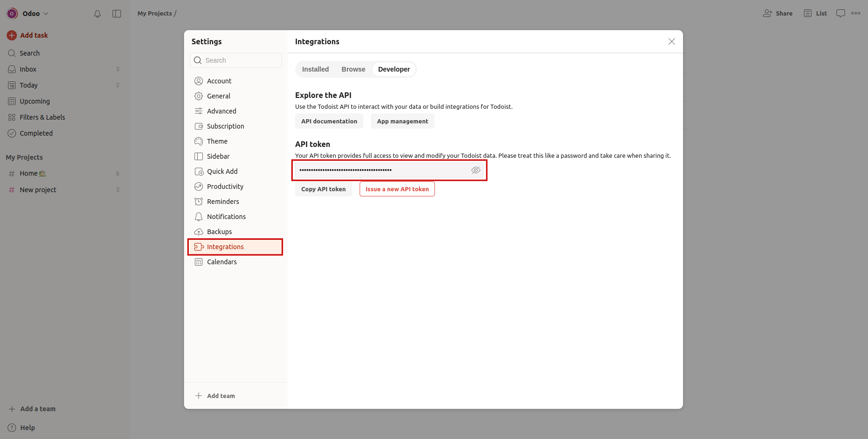Screen dimensions: 868x439
Task: Reveal the hidden API token with eye icon
Action: [476, 170]
